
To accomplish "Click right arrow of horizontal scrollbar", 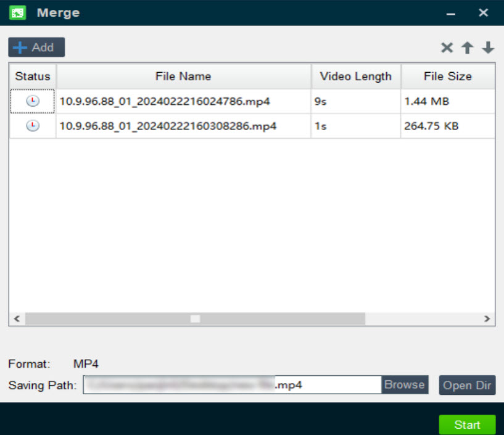I will (x=487, y=319).
